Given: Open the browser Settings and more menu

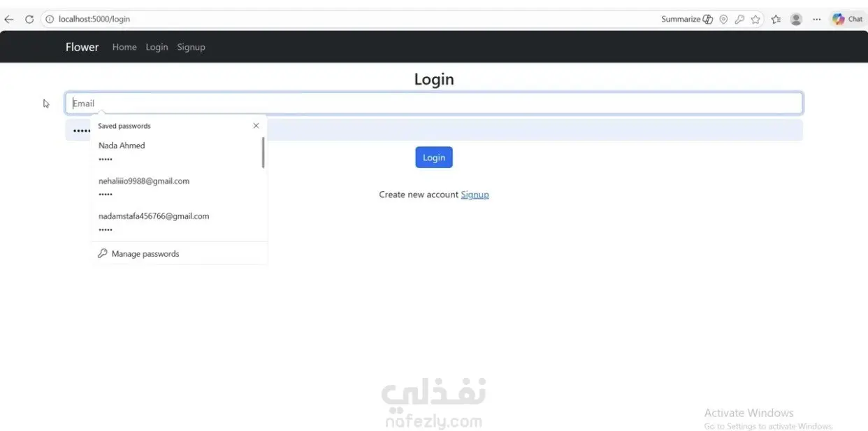Looking at the screenshot, I should point(816,20).
